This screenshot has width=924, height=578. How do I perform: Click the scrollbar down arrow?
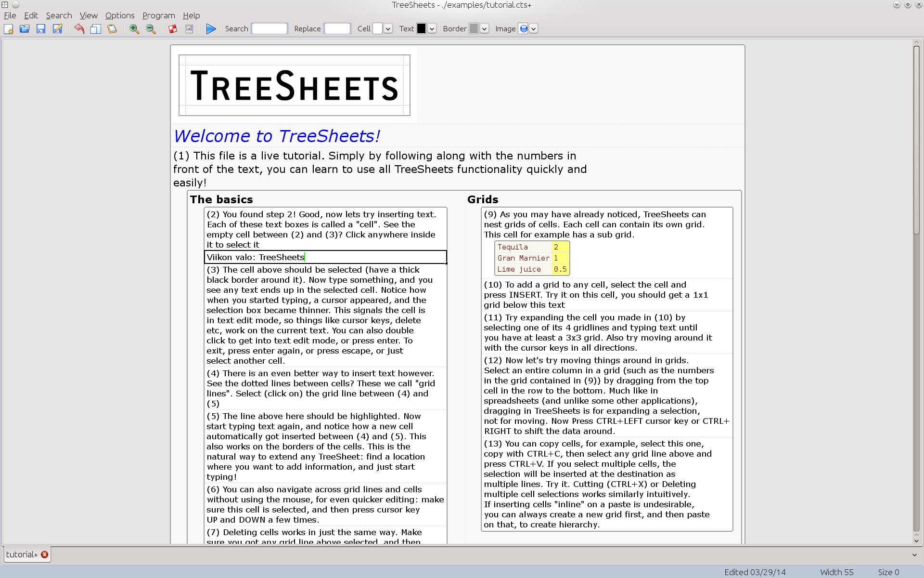pyautogui.click(x=917, y=540)
